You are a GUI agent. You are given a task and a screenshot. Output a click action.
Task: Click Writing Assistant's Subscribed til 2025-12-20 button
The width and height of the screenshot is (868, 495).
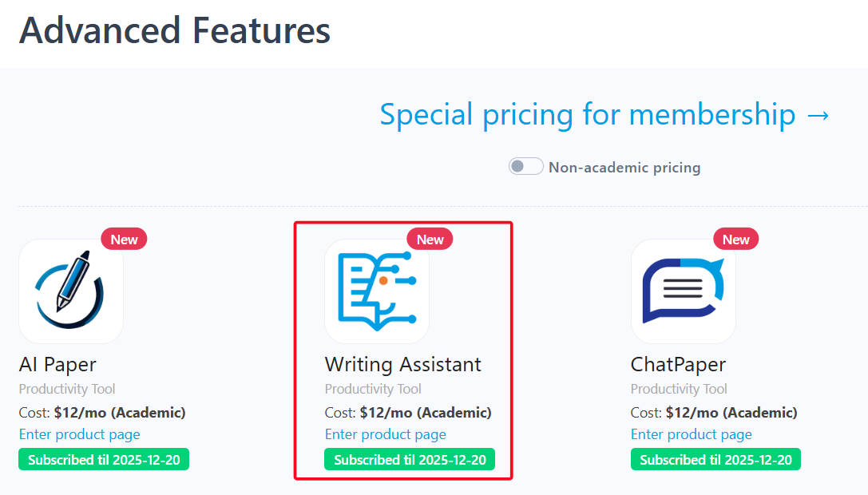click(410, 460)
